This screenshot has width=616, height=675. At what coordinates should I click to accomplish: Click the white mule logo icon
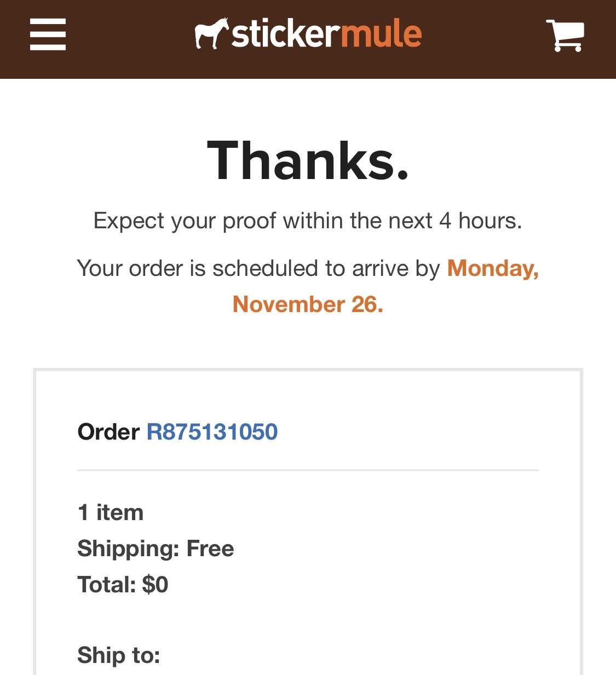(x=211, y=34)
